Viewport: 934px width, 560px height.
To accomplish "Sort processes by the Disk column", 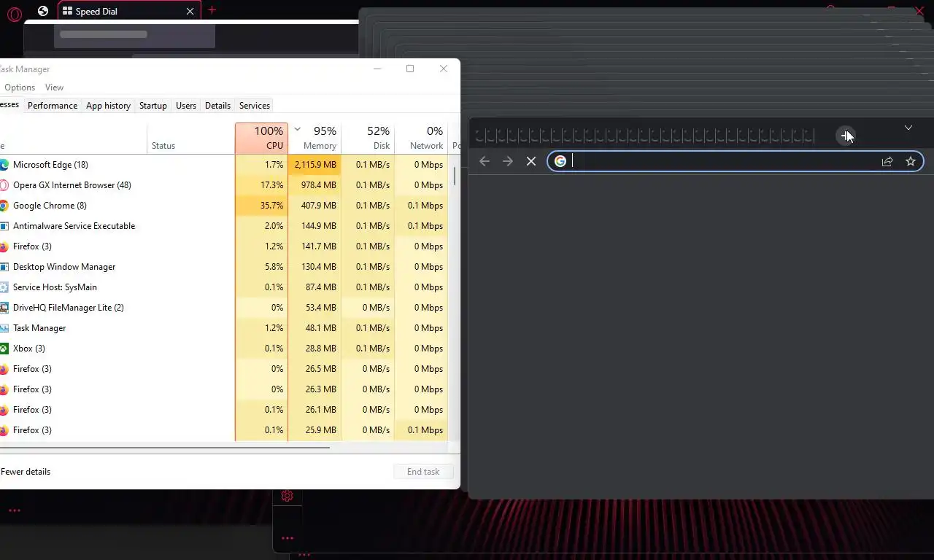I will tap(368, 138).
